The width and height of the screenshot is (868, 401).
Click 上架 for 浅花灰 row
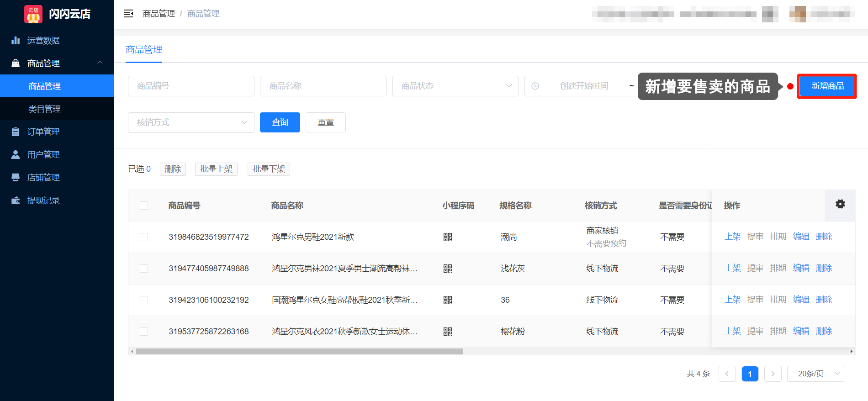(x=733, y=268)
